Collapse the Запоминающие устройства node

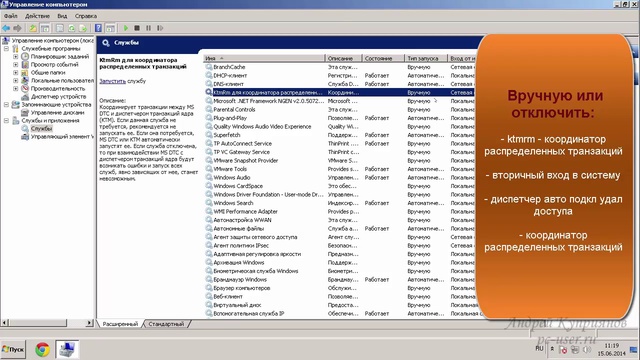(x=7, y=104)
